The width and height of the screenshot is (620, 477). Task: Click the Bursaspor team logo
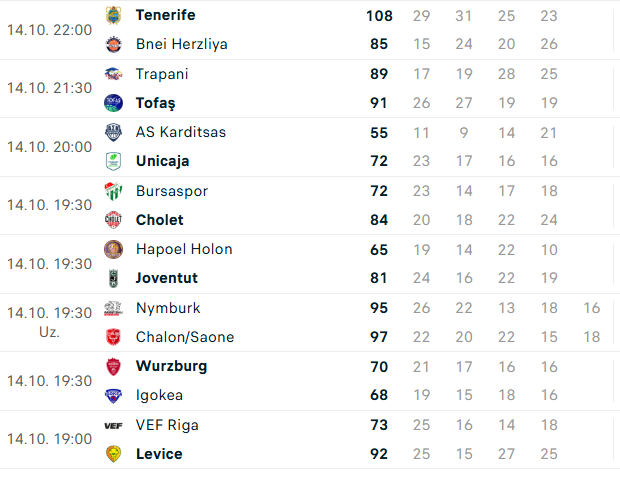pos(114,191)
